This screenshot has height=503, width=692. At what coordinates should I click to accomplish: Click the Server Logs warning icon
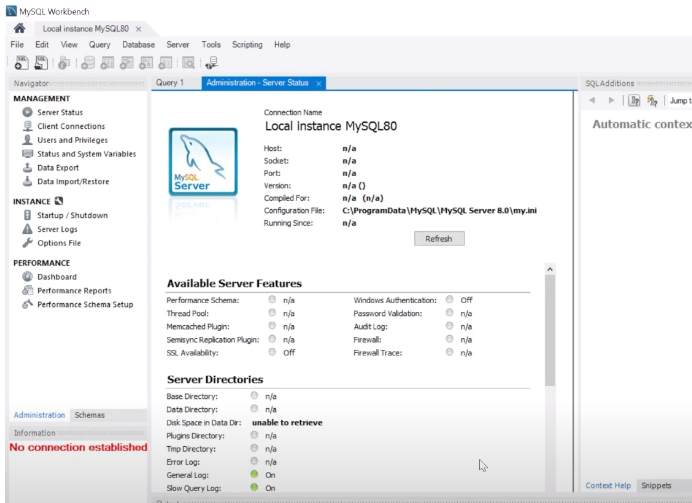click(27, 229)
